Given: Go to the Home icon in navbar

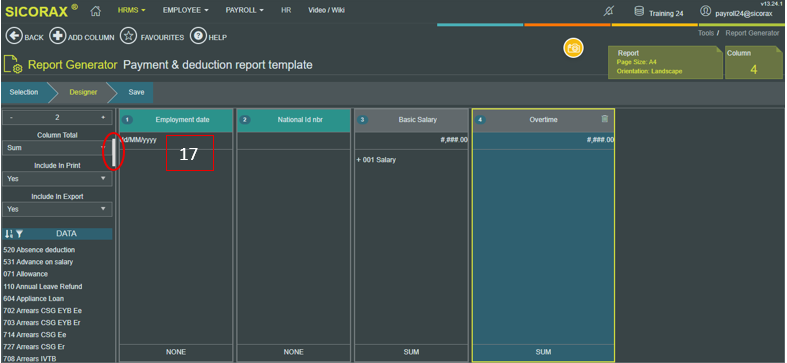Looking at the screenshot, I should coord(95,11).
